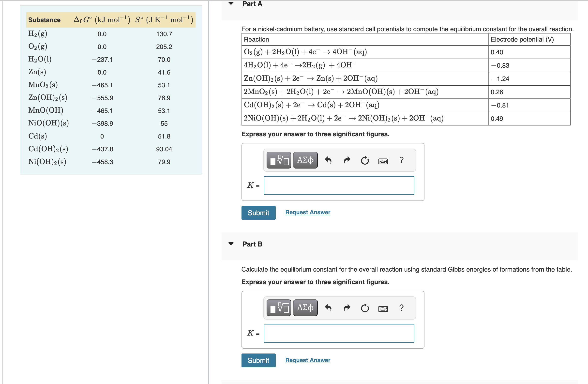Collapse the Part B section
Image resolution: width=588 pixels, height=384 pixels.
[231, 244]
